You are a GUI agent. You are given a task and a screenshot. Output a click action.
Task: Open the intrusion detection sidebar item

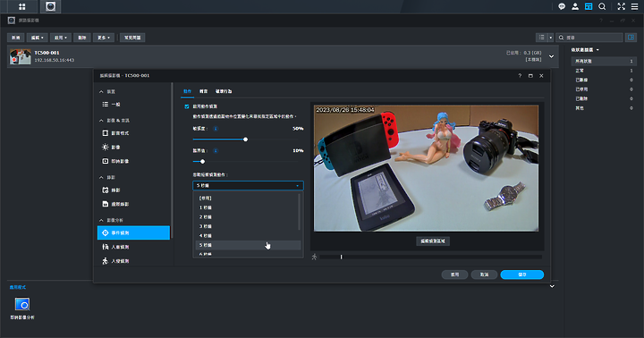(133, 261)
